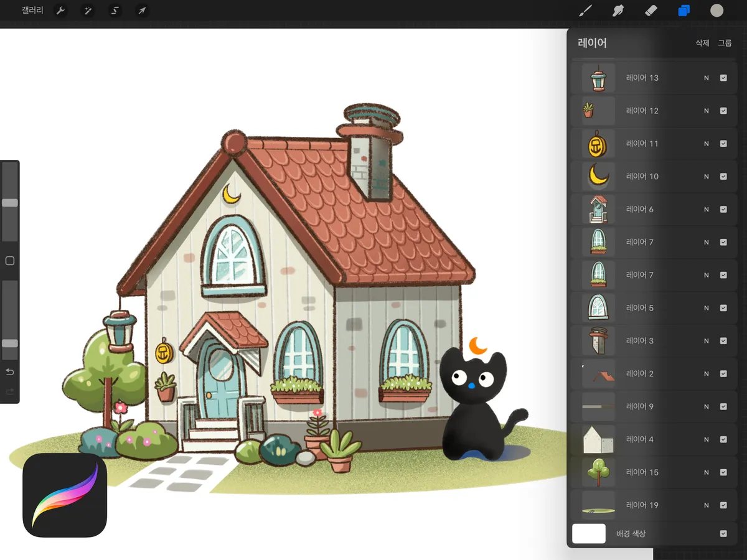Viewport: 747px width, 560px height.
Task: Expand the N blend mode on 레이어 15
Action: (x=707, y=472)
